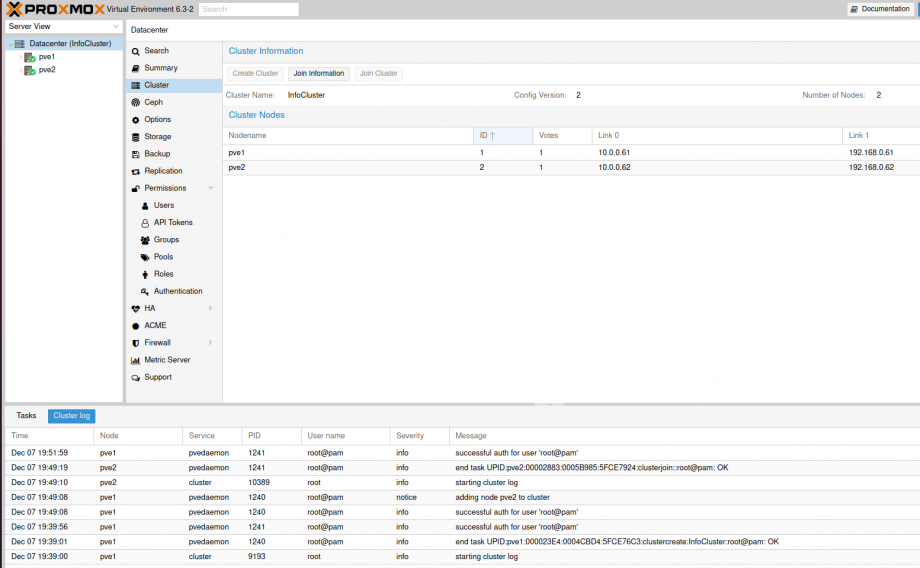Expand the HA submenu arrow
The width and height of the screenshot is (920, 568).
point(211,308)
